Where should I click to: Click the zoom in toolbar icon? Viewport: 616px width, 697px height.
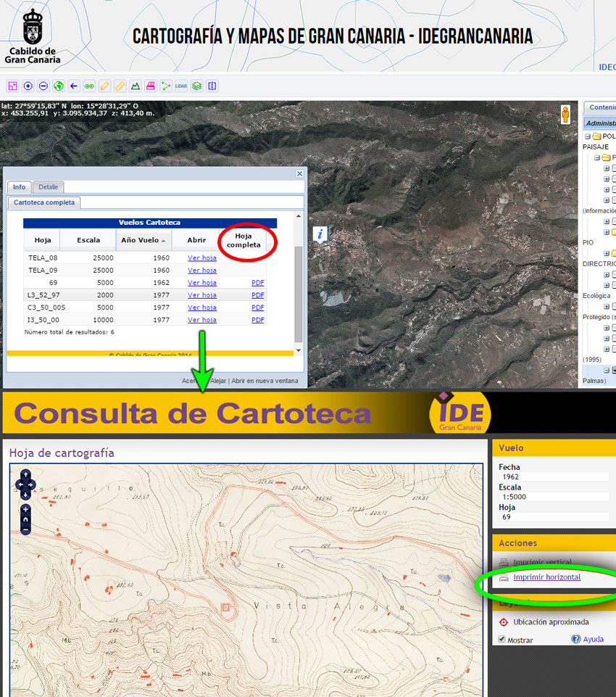(x=28, y=86)
